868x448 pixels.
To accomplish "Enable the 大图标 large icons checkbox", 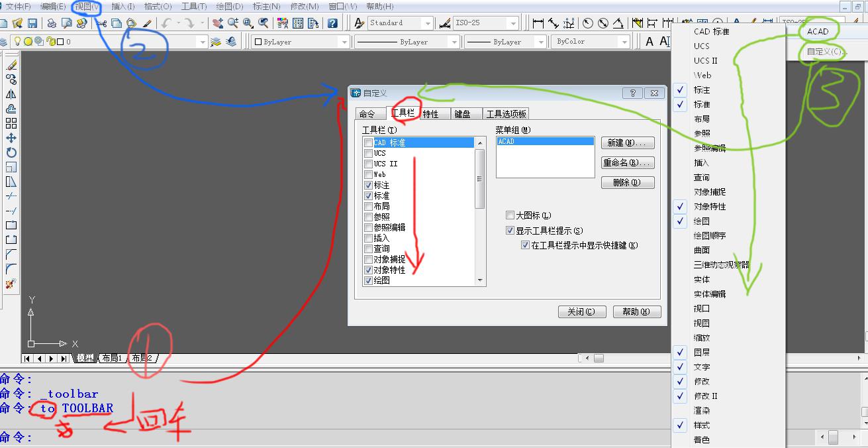I will [x=510, y=215].
